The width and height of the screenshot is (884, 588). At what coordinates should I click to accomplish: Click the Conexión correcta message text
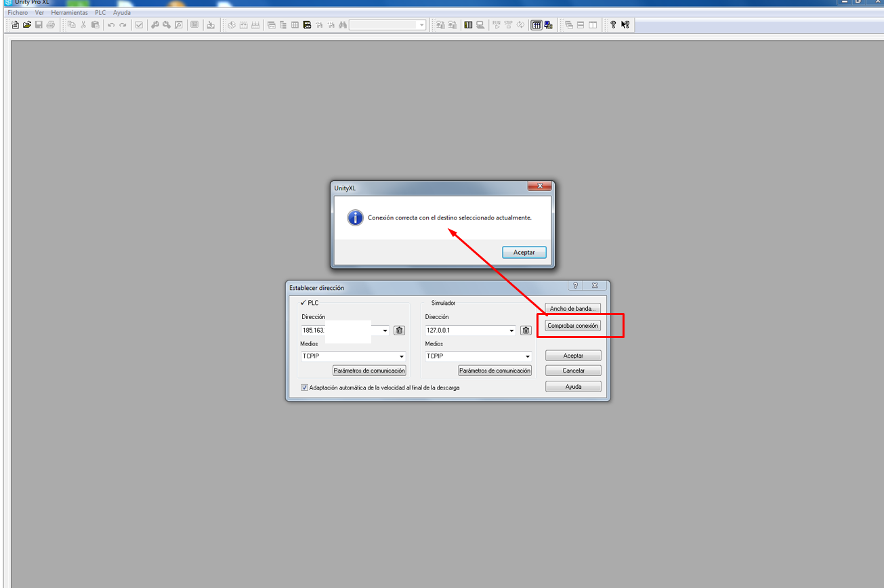(450, 218)
